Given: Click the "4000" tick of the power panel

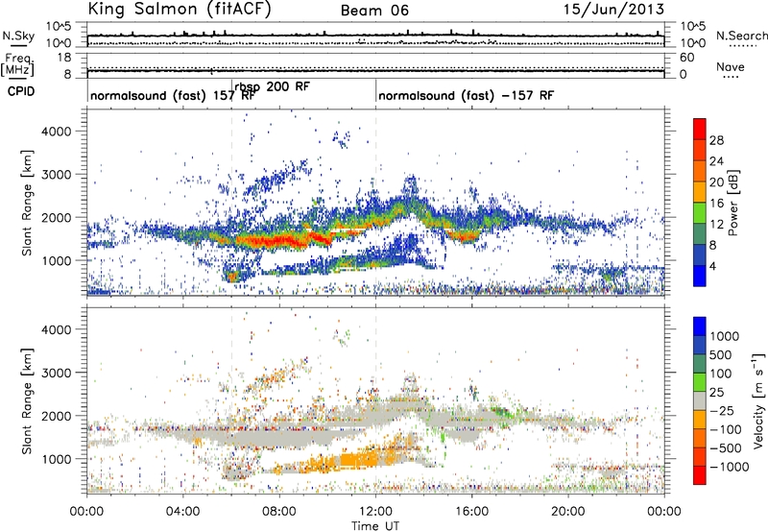Looking at the screenshot, I should tap(56, 132).
